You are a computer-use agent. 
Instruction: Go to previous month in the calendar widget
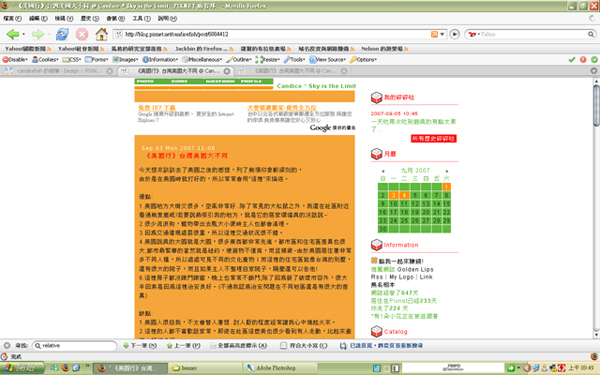point(383,171)
